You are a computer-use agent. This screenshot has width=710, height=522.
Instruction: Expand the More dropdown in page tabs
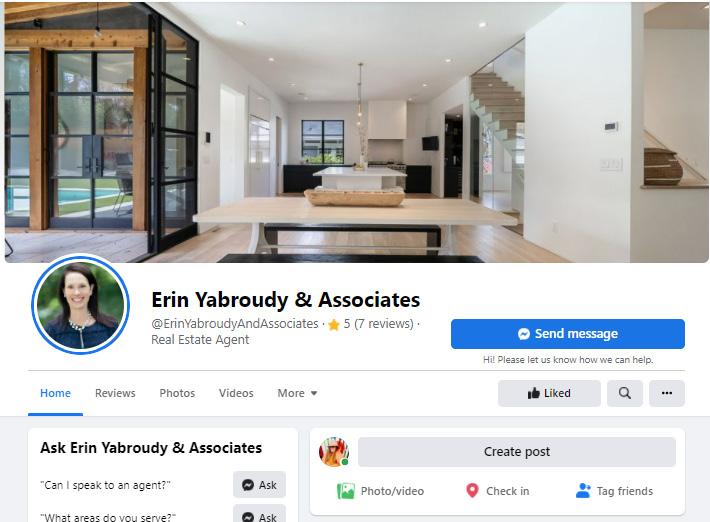(297, 393)
